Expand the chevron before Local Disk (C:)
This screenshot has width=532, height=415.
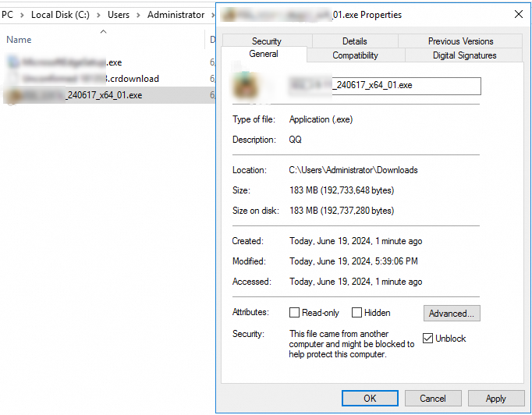pyautogui.click(x=22, y=16)
